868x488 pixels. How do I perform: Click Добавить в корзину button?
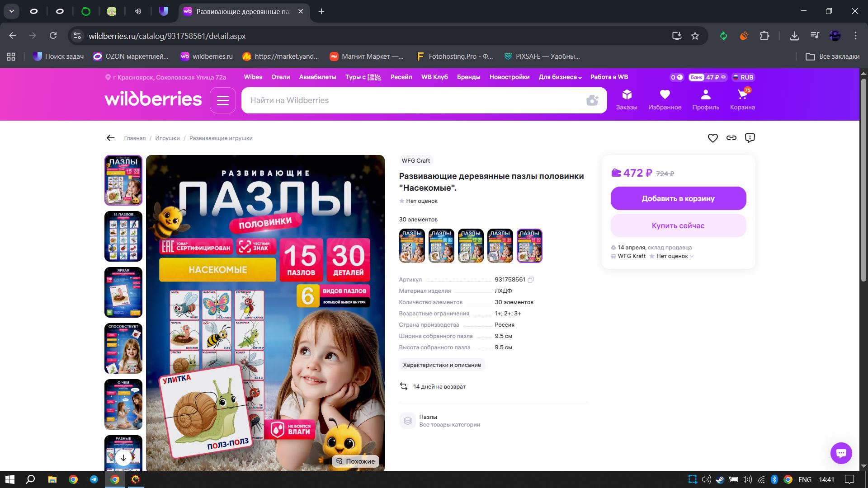click(x=678, y=198)
